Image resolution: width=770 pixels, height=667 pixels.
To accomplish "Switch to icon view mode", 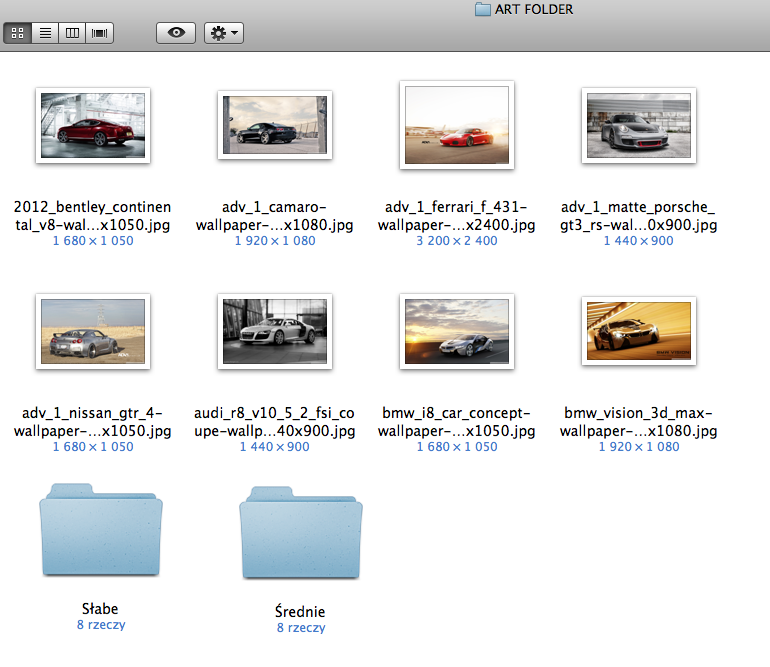I will pos(17,33).
